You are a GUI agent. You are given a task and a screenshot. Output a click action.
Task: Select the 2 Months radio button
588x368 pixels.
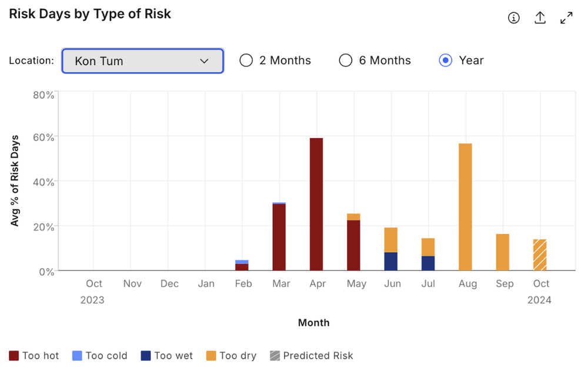pos(246,61)
